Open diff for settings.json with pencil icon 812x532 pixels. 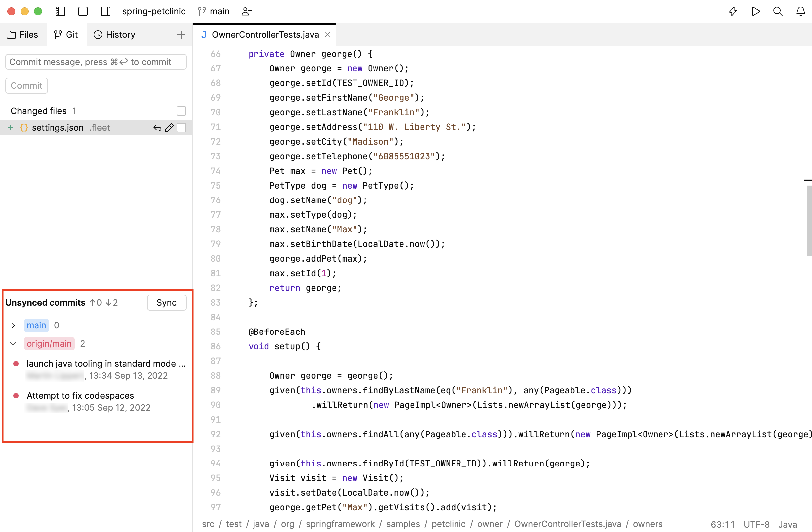pos(169,127)
